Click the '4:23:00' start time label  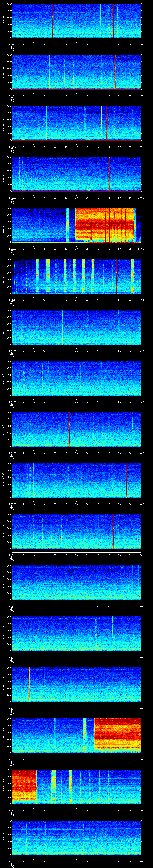click(x=12, y=402)
